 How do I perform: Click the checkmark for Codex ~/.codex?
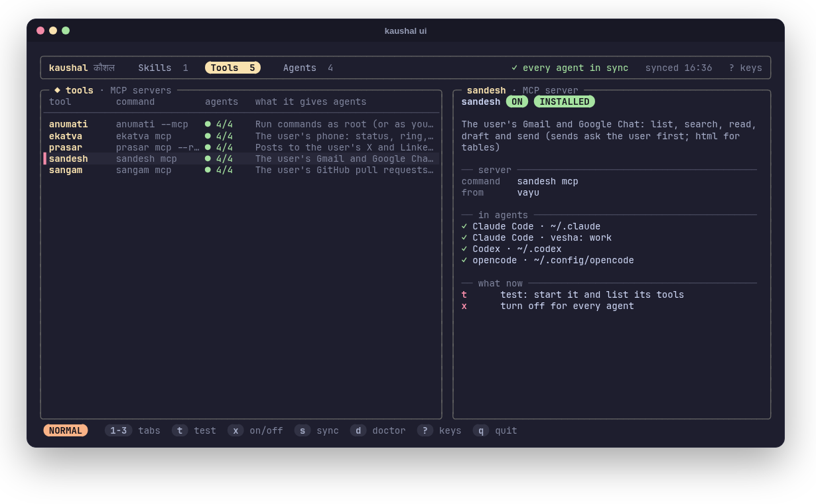click(464, 249)
